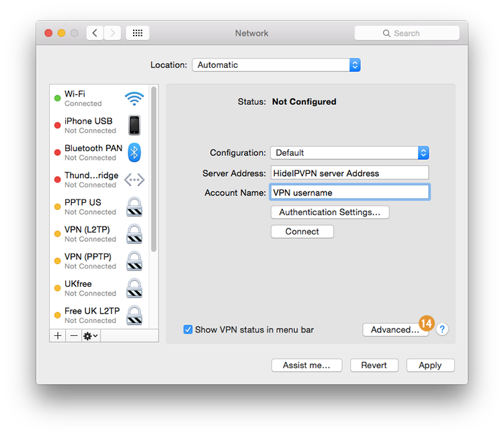Open help with the question mark button
Viewport: 504px width, 436px height.
click(442, 329)
